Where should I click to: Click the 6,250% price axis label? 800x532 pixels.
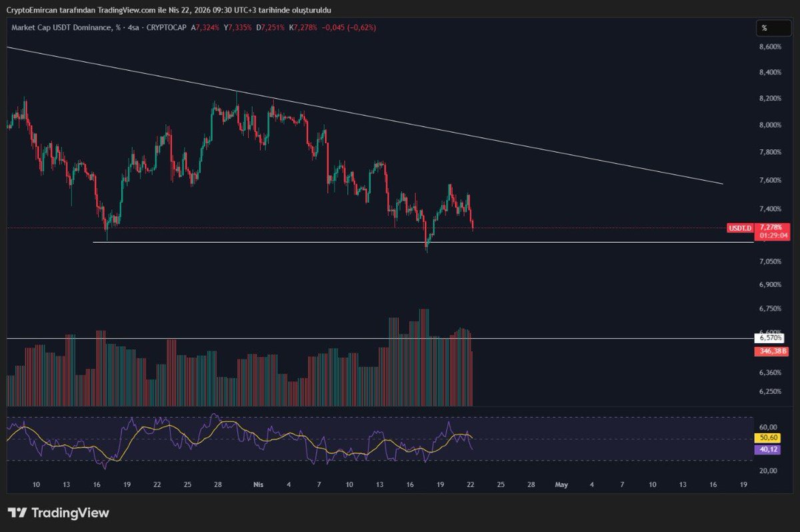point(769,391)
